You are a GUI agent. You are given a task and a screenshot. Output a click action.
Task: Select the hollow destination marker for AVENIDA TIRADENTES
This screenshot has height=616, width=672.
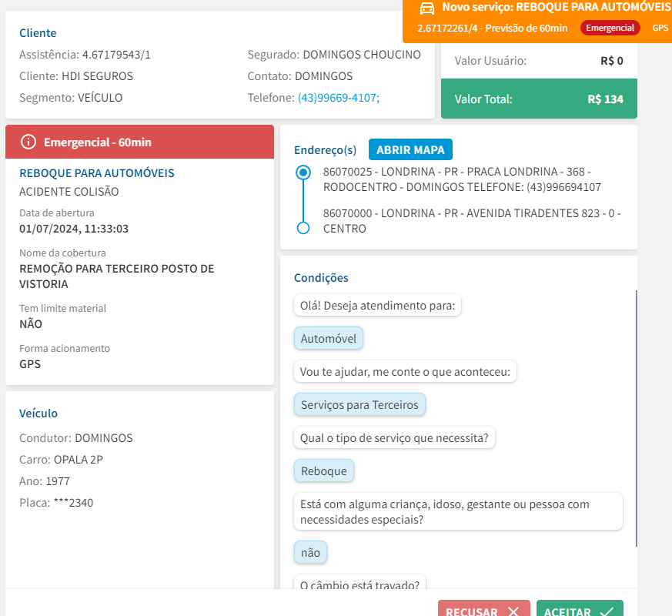coord(303,228)
